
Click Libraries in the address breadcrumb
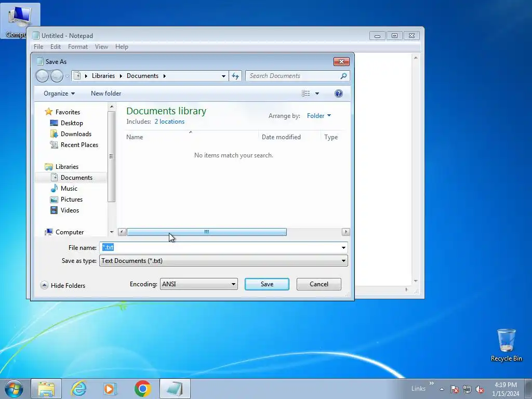(x=103, y=76)
